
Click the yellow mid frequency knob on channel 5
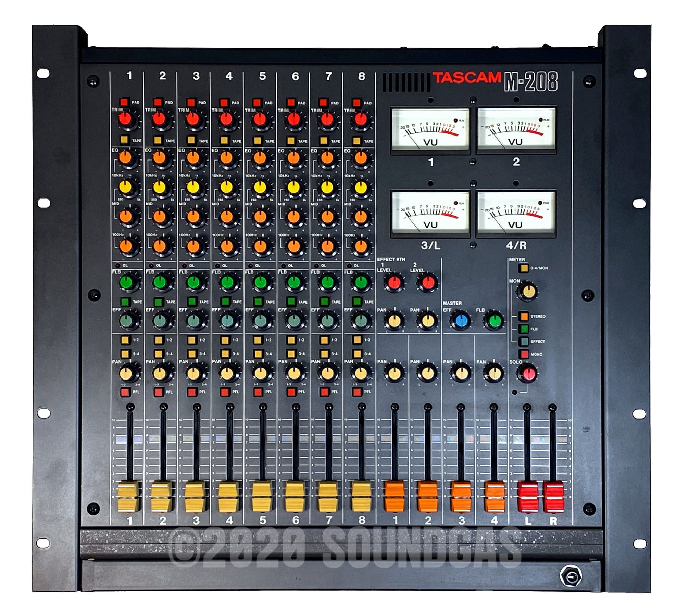[260, 187]
